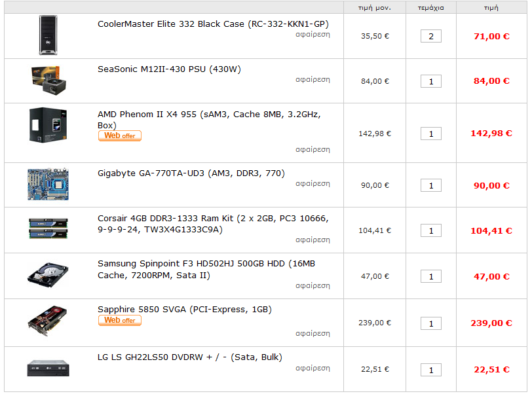Screen dimensions: 532x396
Task: Open the LG LS GH22LS50 DVDRW product title
Action: pos(190,357)
